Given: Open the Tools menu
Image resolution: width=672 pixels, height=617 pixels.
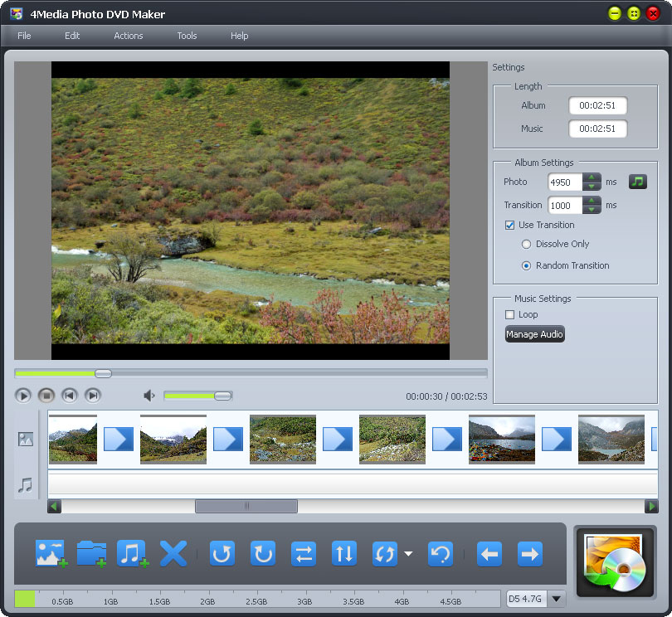Looking at the screenshot, I should [186, 36].
